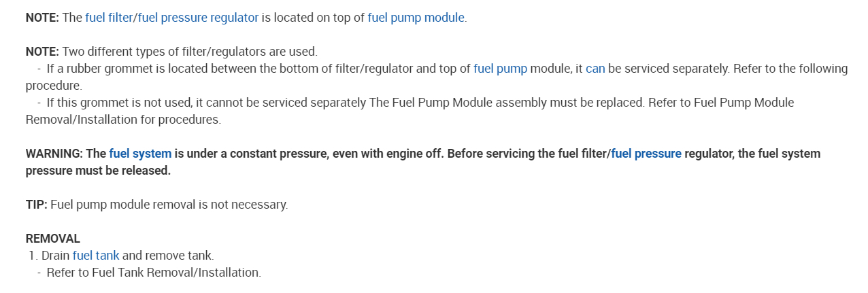Viewport: 868px width, 293px height.
Task: Click the word 'Drain' in step 1
Action: click(x=55, y=256)
